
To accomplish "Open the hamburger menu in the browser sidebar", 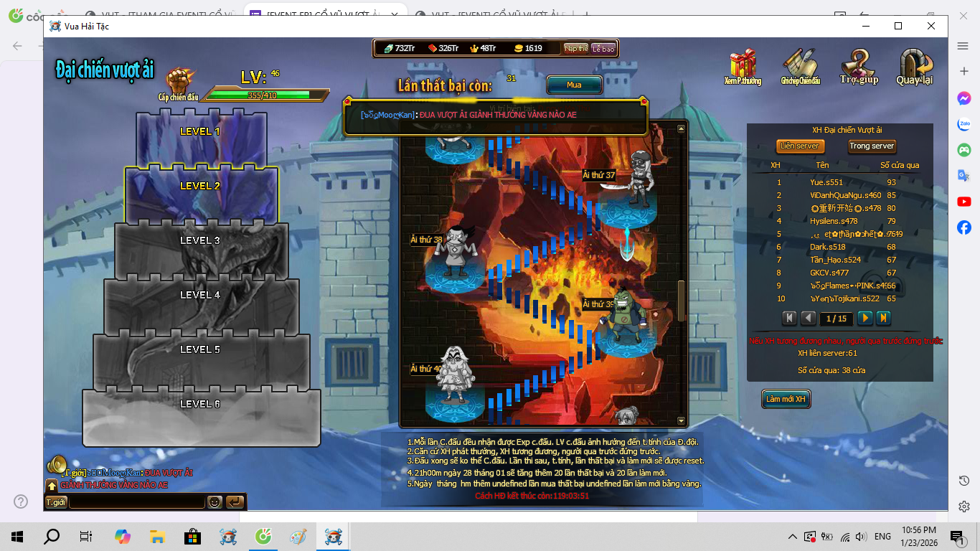I will (963, 45).
